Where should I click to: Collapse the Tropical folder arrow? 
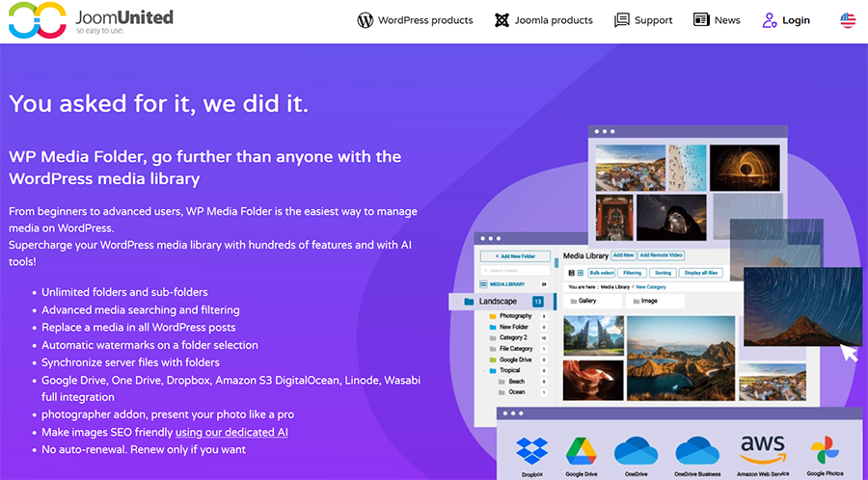tap(484, 370)
